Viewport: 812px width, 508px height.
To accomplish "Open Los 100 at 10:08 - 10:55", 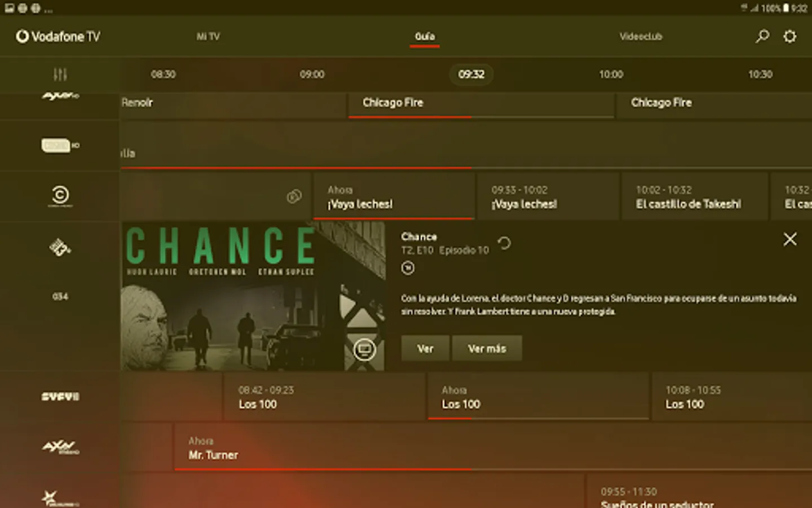I will [732, 396].
